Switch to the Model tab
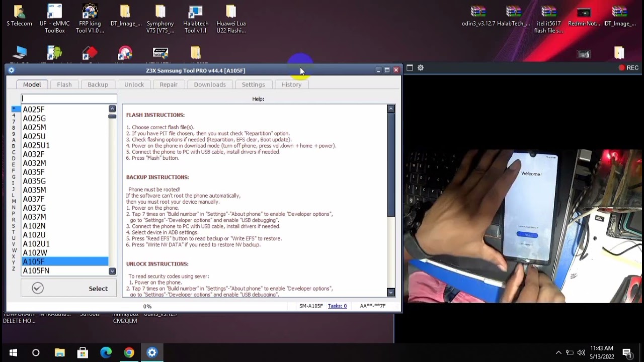Image resolution: width=644 pixels, height=362 pixels. (x=32, y=84)
